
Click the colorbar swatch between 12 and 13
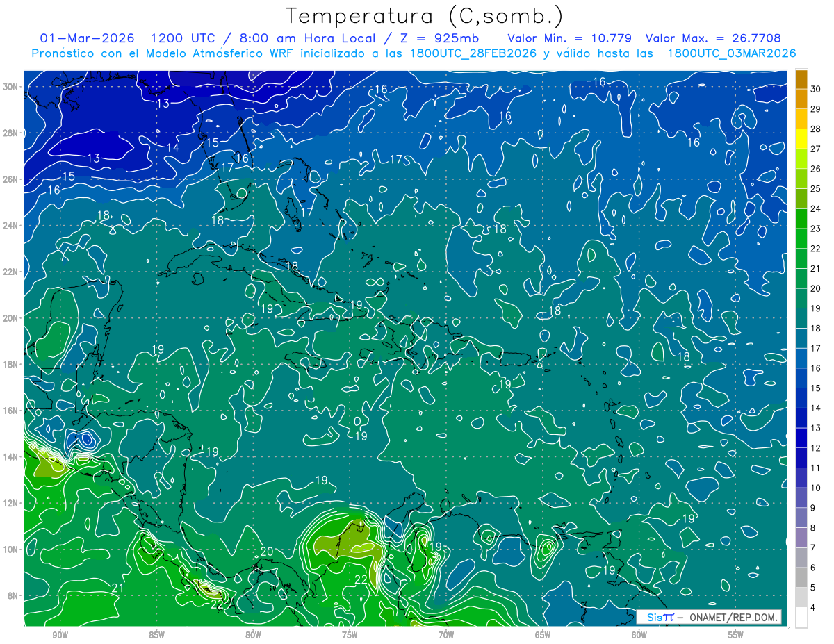(x=801, y=438)
